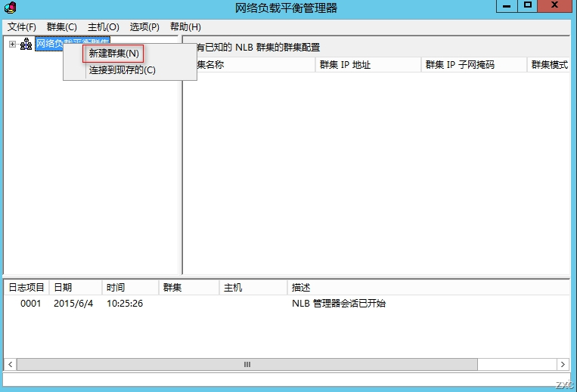
Task: Click the 群集模式 column header
Action: [549, 65]
